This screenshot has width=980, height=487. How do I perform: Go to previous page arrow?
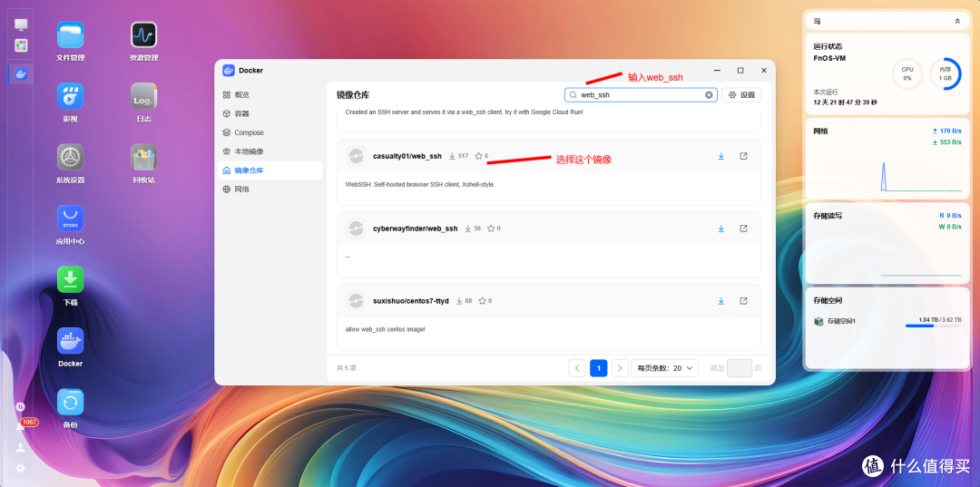(x=577, y=368)
